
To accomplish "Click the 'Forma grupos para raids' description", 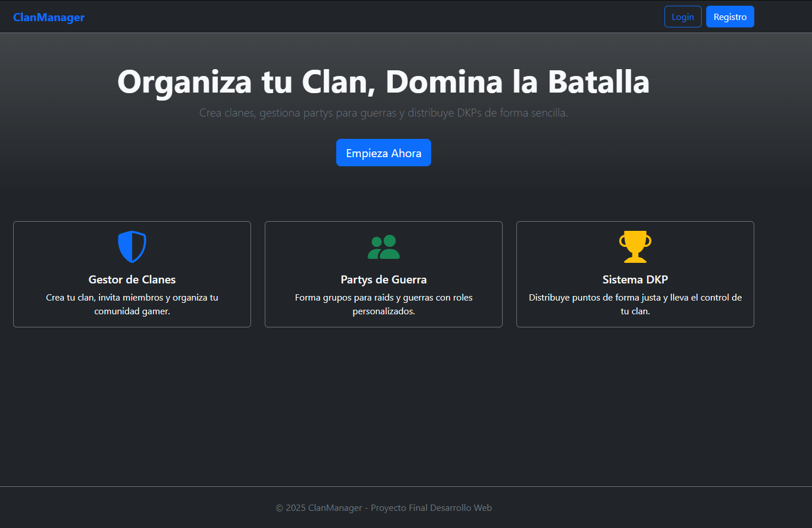I will click(x=384, y=297).
